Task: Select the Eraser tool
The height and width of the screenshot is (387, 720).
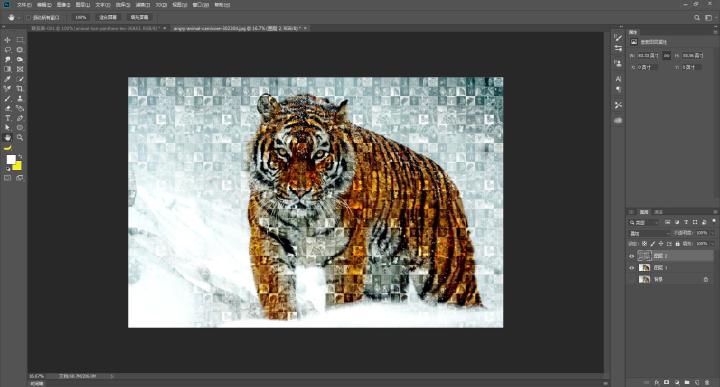Action: (7, 108)
